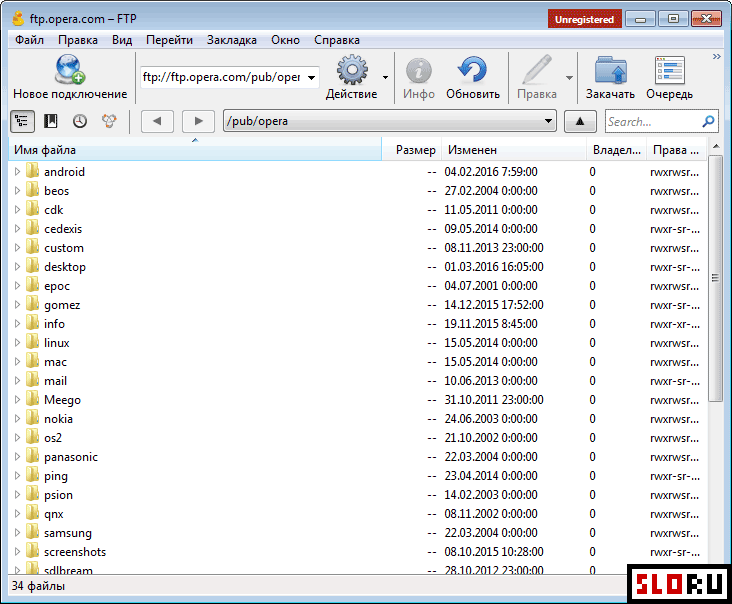Open the Правка editor dropdown arrow

coord(569,77)
